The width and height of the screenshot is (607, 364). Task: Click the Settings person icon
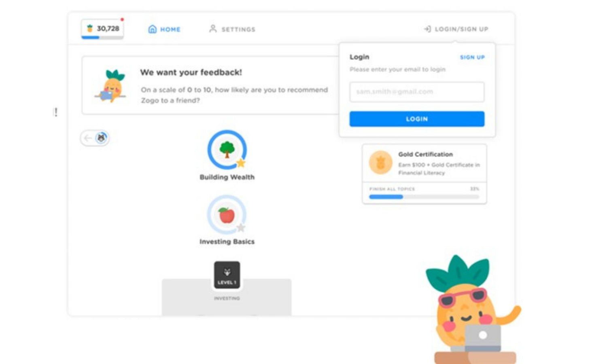213,29
